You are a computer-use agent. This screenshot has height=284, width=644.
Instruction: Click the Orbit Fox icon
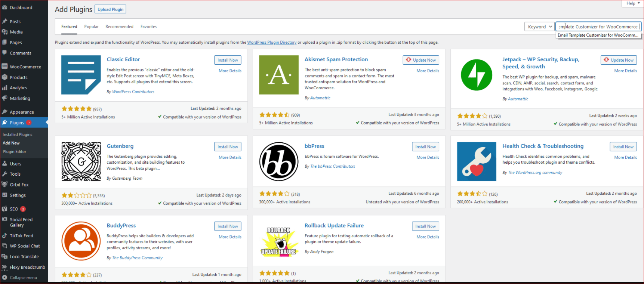[4, 184]
